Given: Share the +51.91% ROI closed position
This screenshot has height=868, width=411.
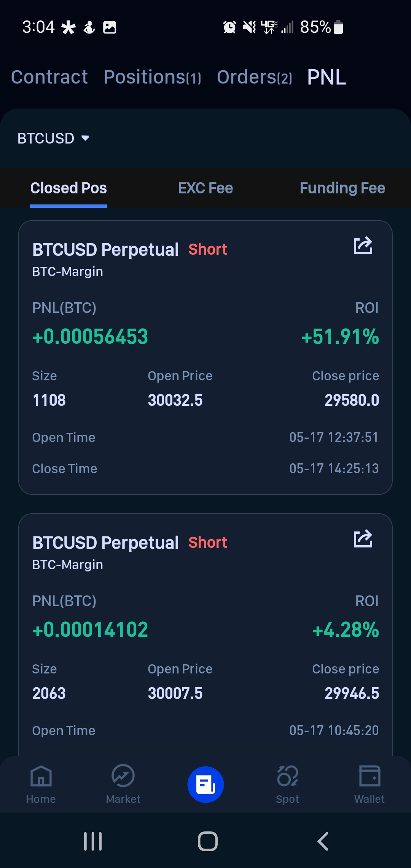Looking at the screenshot, I should click(363, 246).
